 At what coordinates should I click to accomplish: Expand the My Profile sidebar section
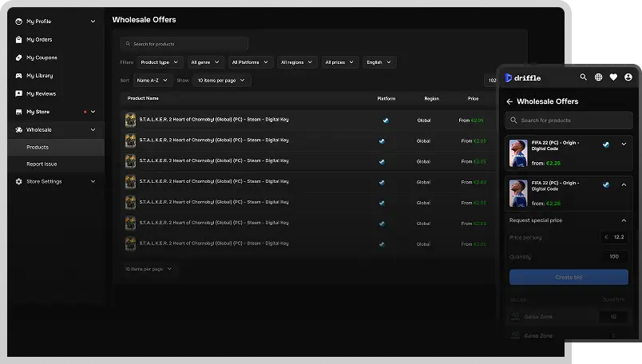(x=93, y=22)
